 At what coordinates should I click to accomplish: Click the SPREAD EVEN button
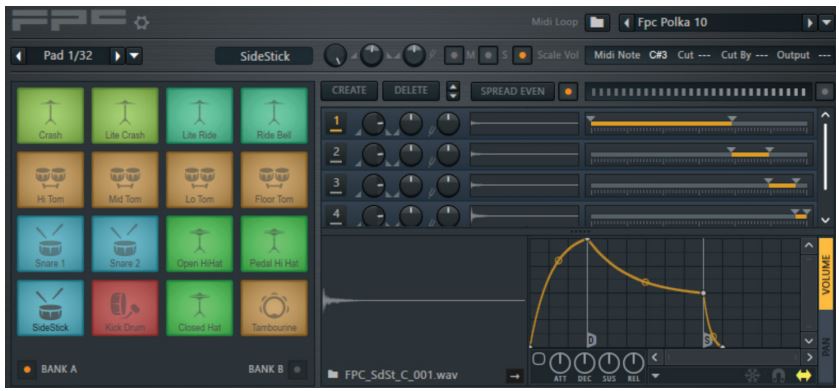point(513,91)
